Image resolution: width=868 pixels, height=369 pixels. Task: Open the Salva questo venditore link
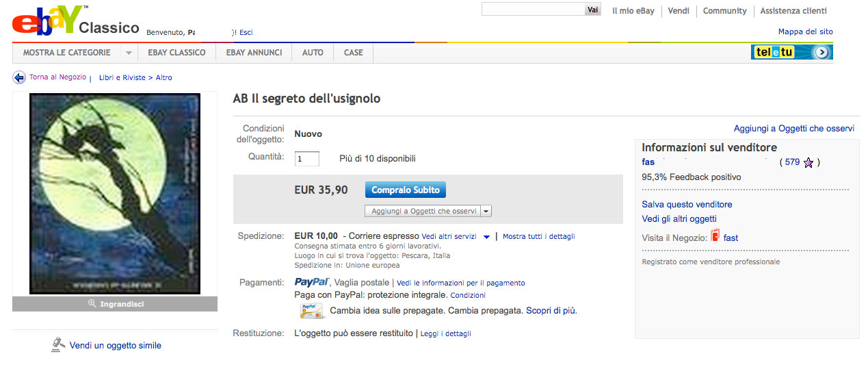(687, 204)
